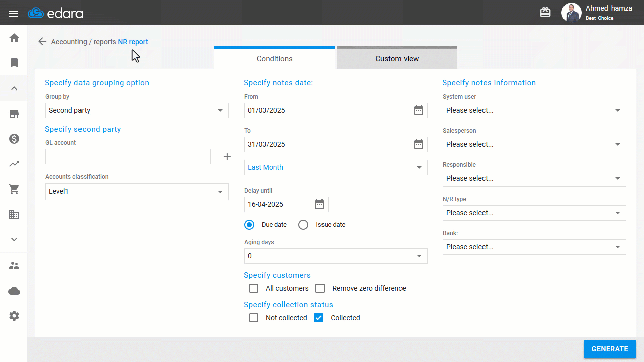
Task: Open the Accounts classification dropdown
Action: (x=137, y=191)
